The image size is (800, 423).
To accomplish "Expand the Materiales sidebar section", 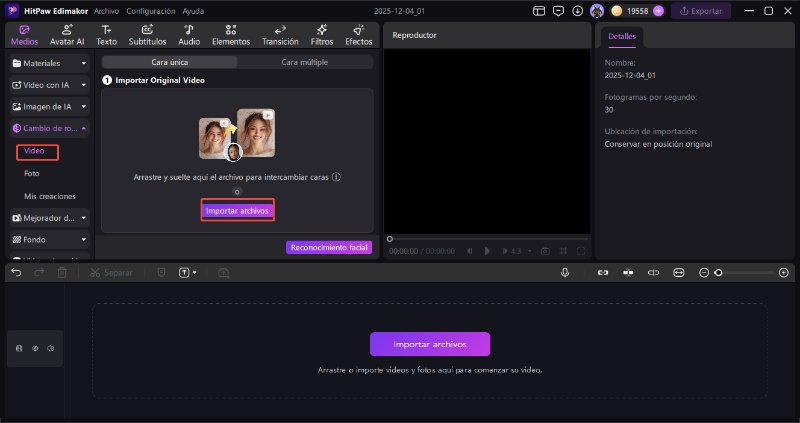I will click(x=50, y=63).
